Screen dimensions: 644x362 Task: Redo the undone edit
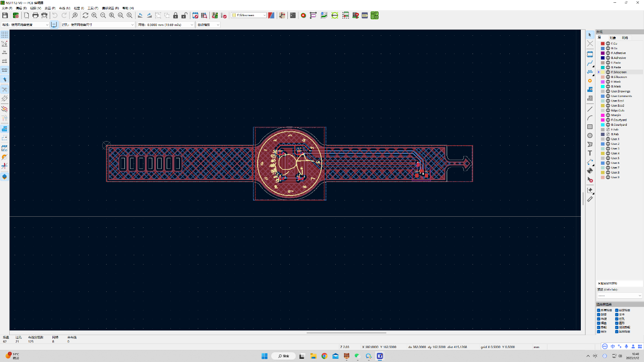click(x=64, y=15)
